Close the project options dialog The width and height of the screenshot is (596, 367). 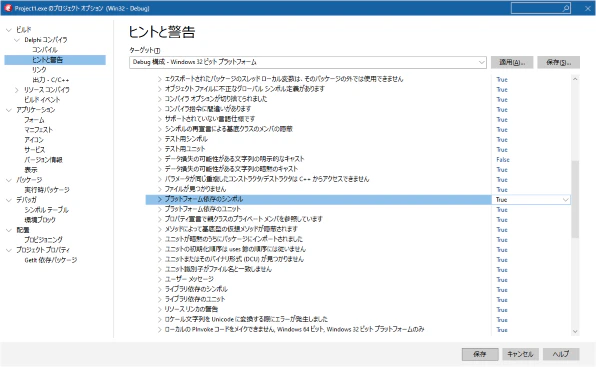click(x=587, y=8)
